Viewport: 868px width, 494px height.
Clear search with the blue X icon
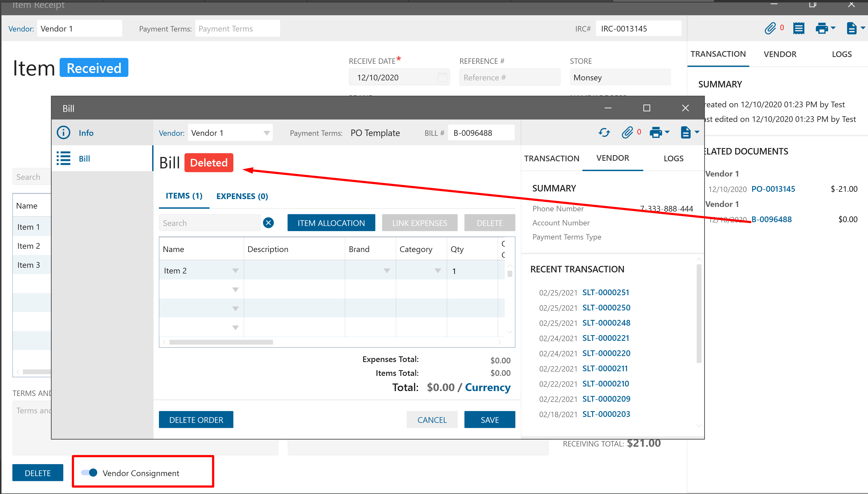268,223
